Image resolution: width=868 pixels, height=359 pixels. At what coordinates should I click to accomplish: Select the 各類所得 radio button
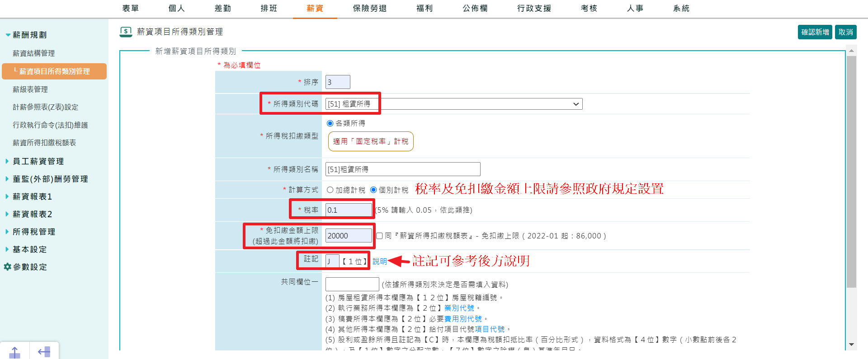click(x=330, y=123)
